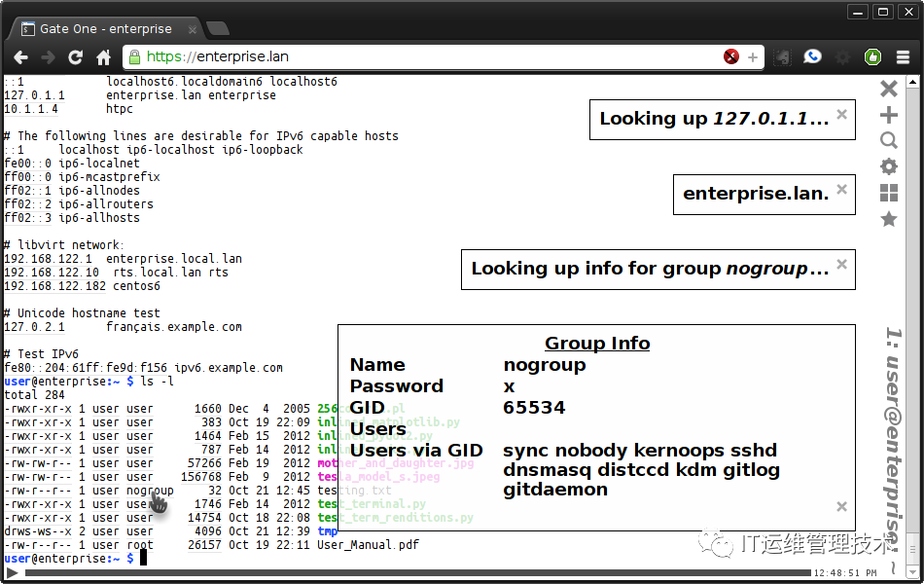Open a new terminal with plus icon
Image resolution: width=924 pixels, height=584 pixels.
click(889, 115)
